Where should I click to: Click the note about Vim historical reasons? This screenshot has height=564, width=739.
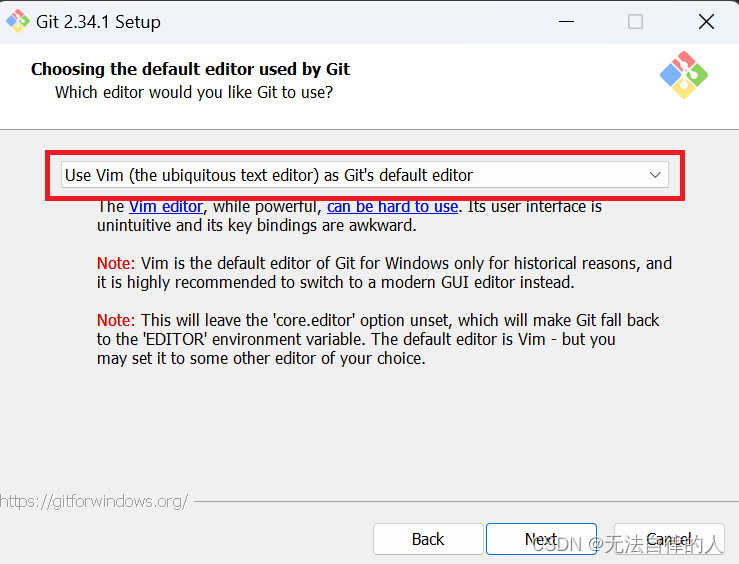click(x=384, y=273)
